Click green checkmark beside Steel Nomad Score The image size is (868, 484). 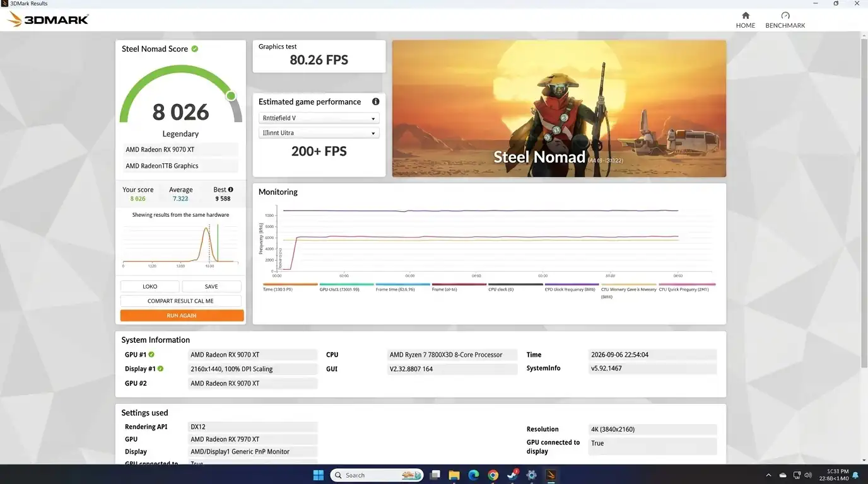195,49
